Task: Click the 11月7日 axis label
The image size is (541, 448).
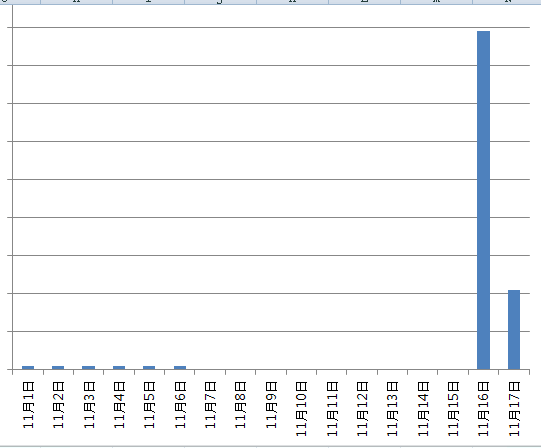Action: point(210,405)
